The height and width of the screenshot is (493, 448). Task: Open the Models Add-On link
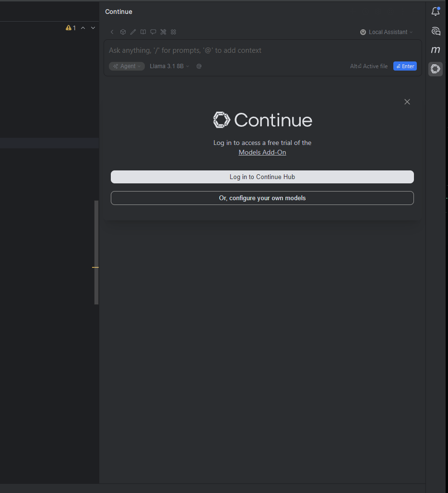point(262,152)
